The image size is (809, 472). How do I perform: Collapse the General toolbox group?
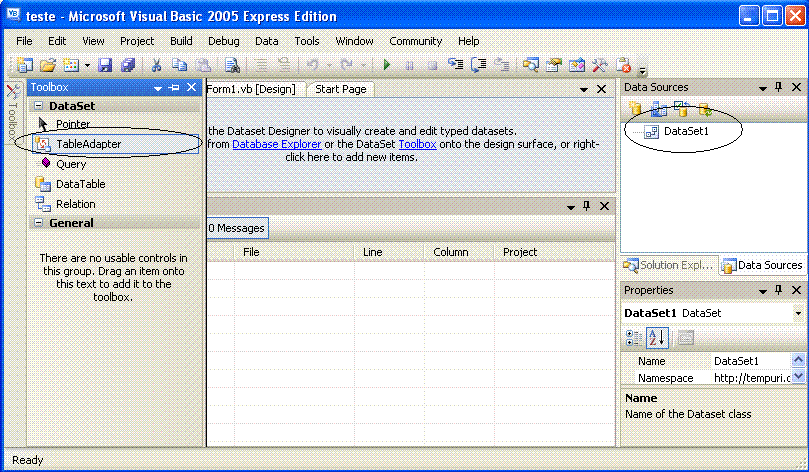click(x=38, y=223)
